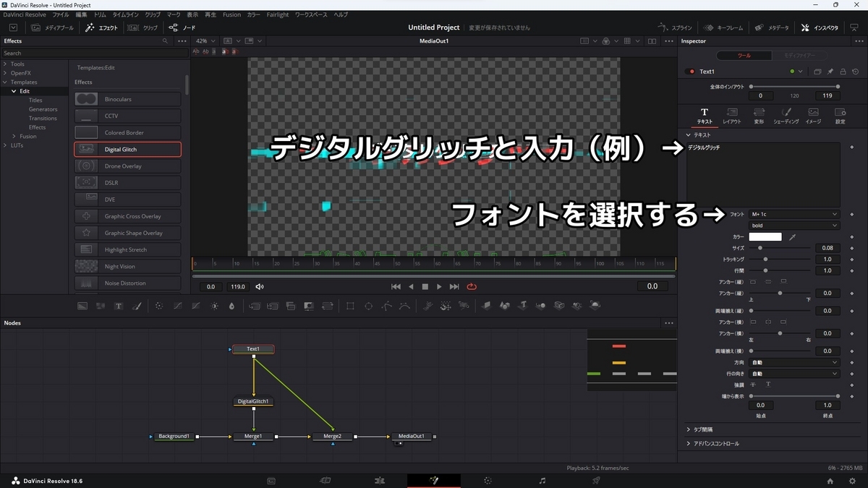Mute audio with the speaker icon

coord(260,286)
